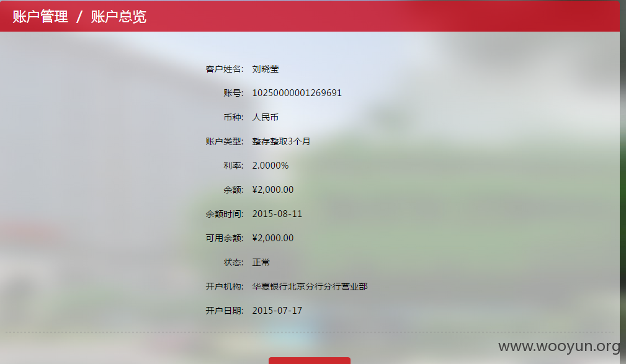The width and height of the screenshot is (626, 364).
Task: Click the 余额时间 label
Action: [225, 214]
